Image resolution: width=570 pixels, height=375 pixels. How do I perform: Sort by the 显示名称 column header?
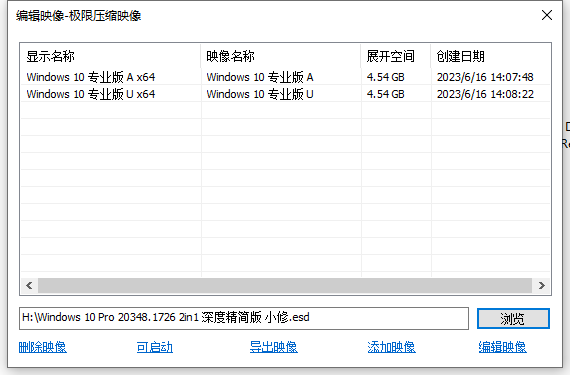tap(111, 56)
